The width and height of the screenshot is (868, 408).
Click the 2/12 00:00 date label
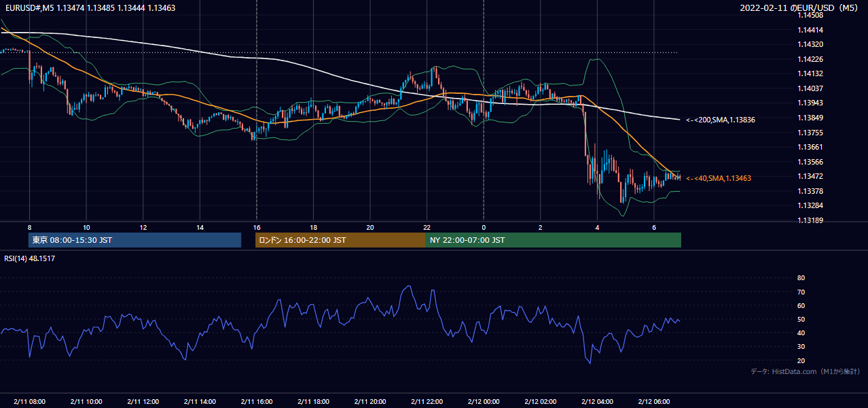pos(483,401)
